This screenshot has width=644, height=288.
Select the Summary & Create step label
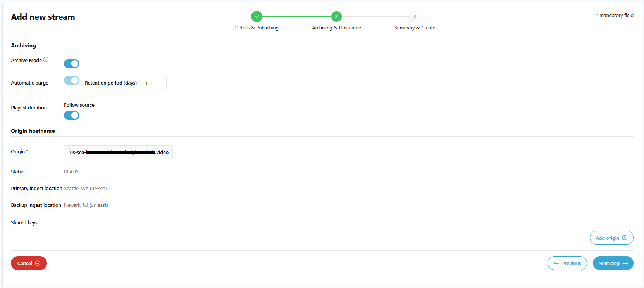click(415, 28)
